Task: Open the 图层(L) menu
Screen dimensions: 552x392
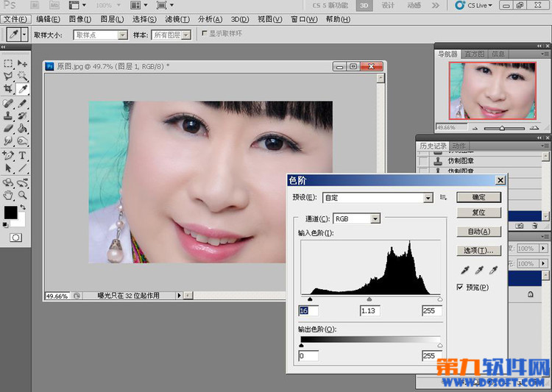Action: [x=112, y=19]
